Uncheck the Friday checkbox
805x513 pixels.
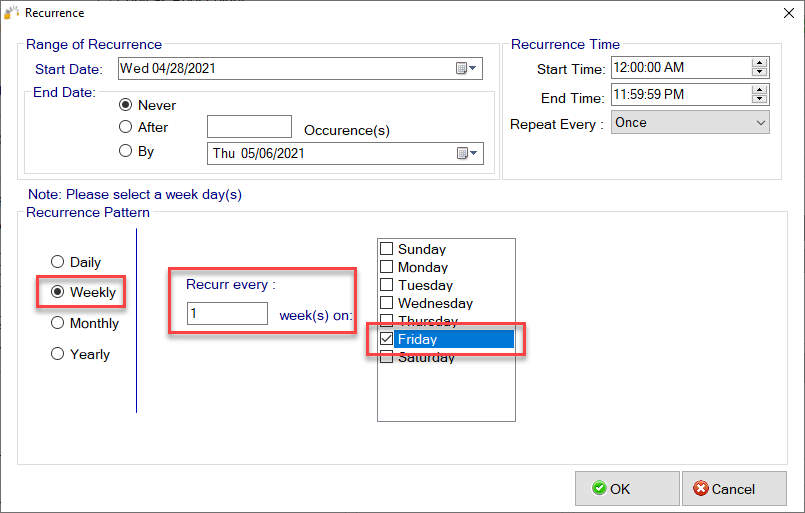(387, 340)
